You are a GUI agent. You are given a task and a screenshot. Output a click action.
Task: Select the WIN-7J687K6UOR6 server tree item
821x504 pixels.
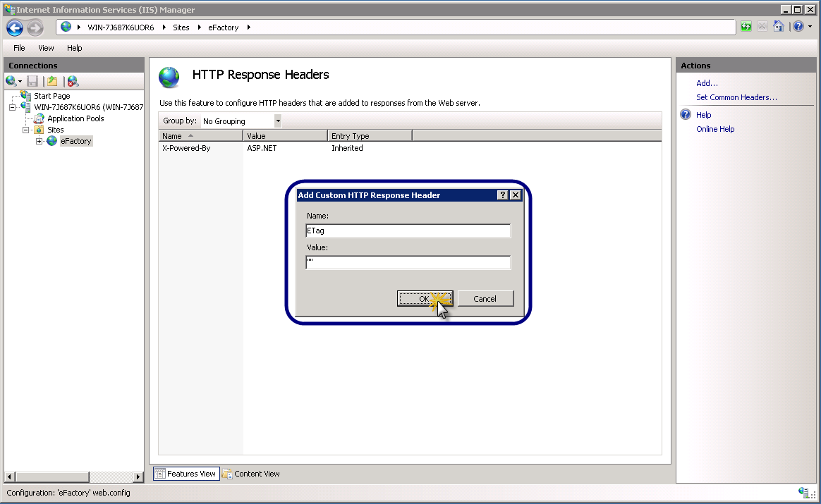coord(88,107)
